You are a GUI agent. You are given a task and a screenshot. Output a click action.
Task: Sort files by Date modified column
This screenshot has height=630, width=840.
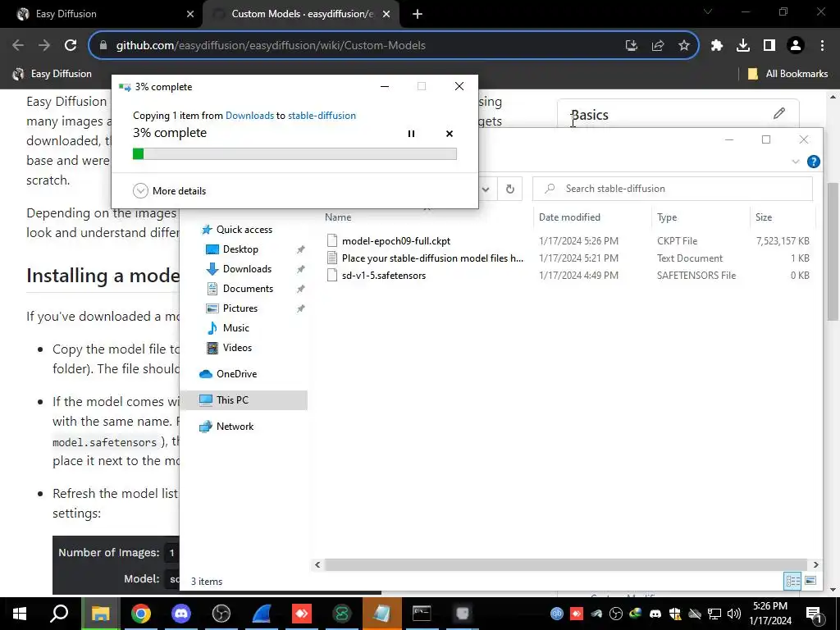tap(569, 217)
